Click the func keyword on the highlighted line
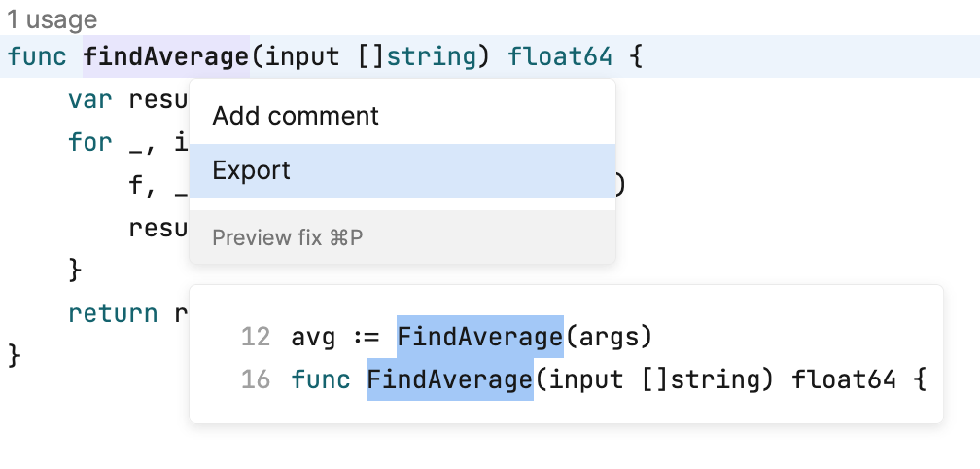The image size is (980, 469). click(x=37, y=58)
